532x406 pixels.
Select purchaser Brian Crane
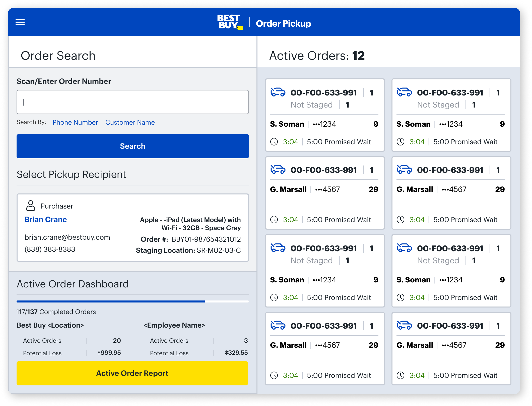click(46, 219)
